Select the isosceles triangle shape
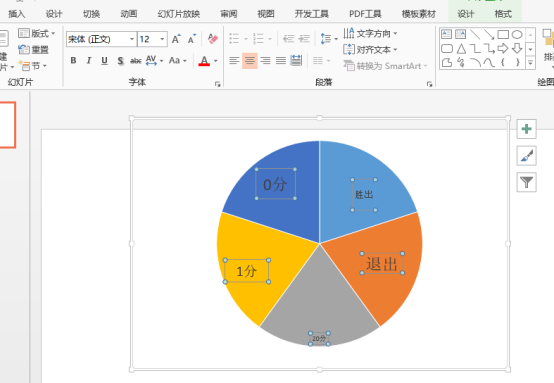This screenshot has height=383, width=554. pos(461,48)
